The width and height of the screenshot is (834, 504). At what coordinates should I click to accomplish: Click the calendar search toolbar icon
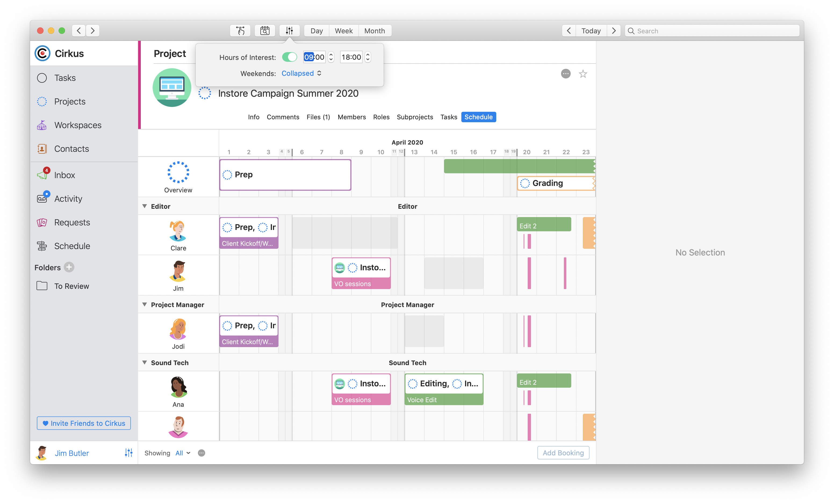click(x=265, y=31)
